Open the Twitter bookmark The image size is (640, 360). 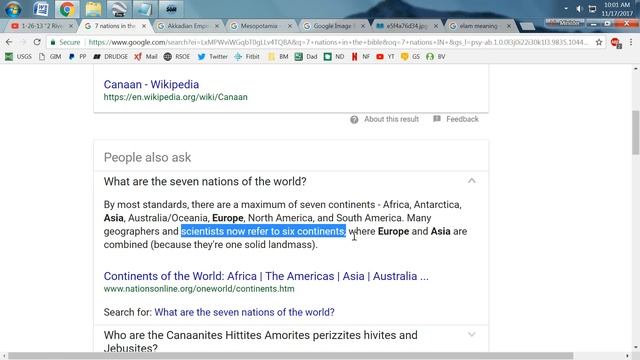click(213, 57)
